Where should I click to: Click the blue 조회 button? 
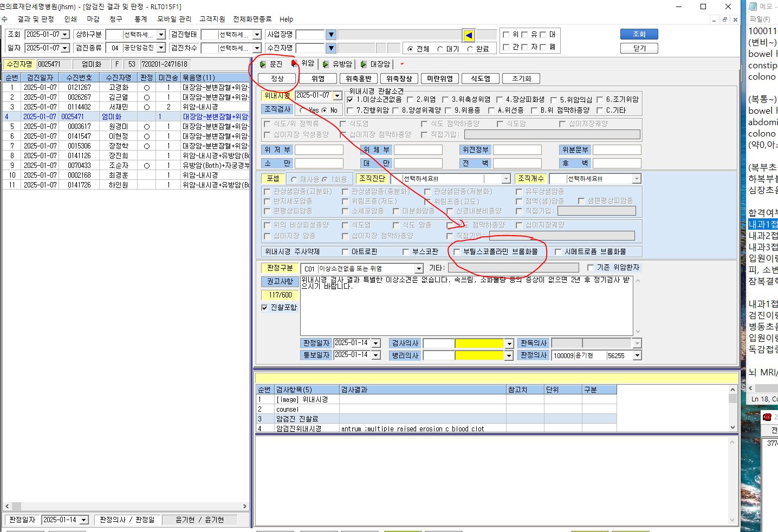639,34
